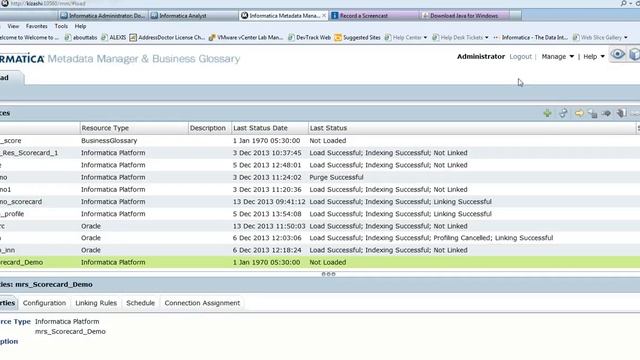Sort by Resource Type column header
The height and width of the screenshot is (360, 640).
click(134, 128)
